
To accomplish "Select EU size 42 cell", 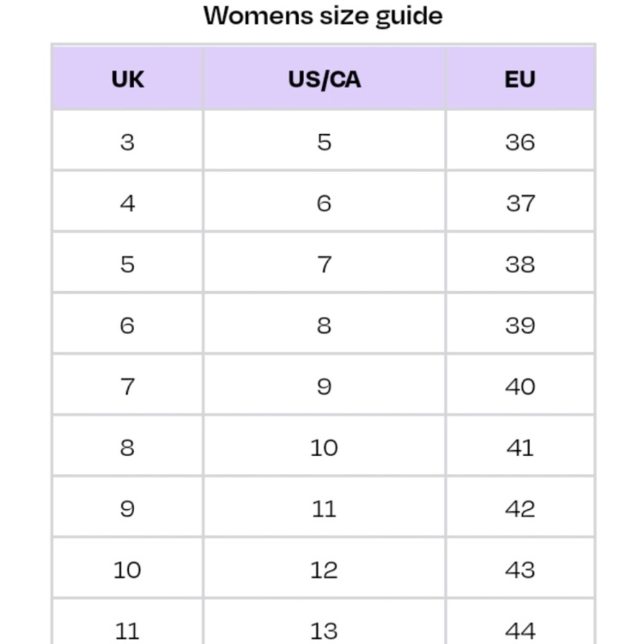I will pyautogui.click(x=520, y=507).
